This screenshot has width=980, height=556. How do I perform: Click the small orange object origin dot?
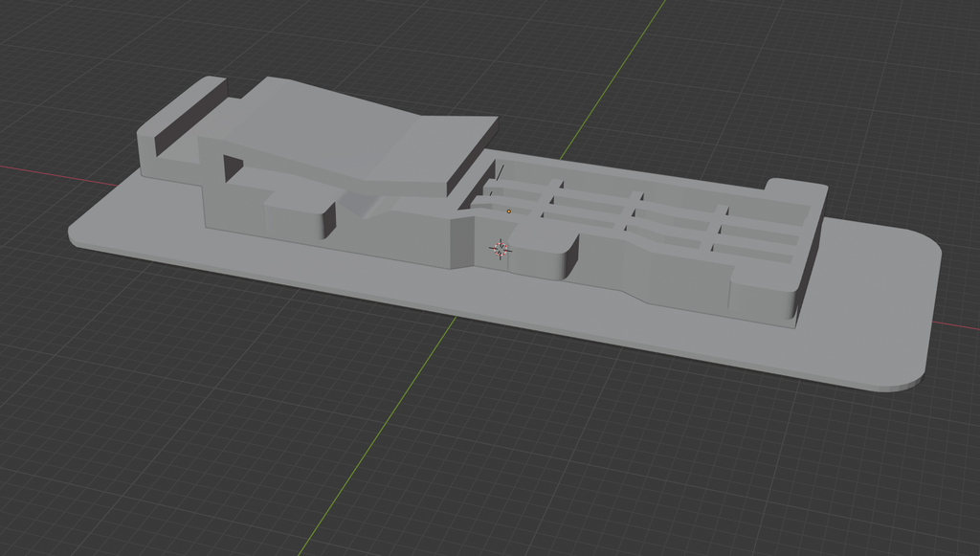tap(509, 211)
